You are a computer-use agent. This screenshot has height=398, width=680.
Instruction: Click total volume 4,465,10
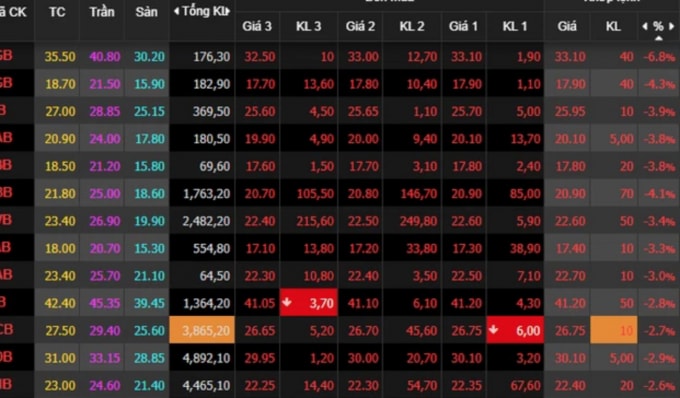(206, 385)
